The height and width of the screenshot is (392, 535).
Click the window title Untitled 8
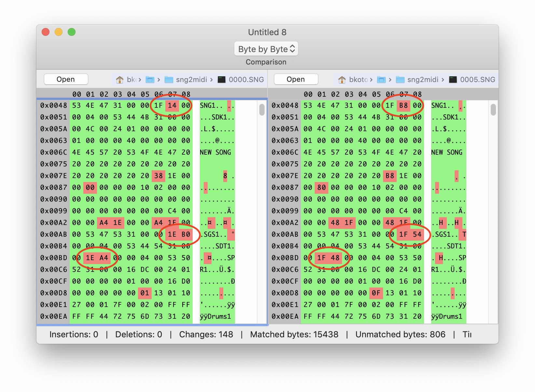267,32
